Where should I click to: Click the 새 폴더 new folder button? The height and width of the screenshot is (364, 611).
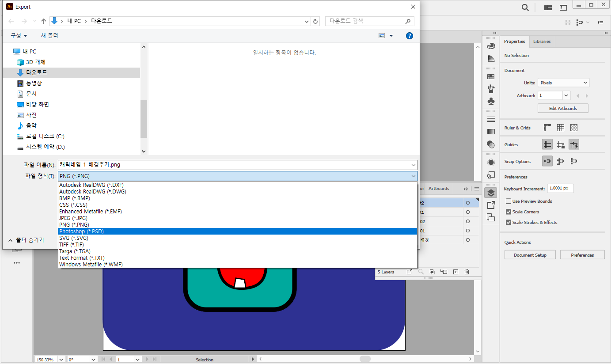click(49, 35)
